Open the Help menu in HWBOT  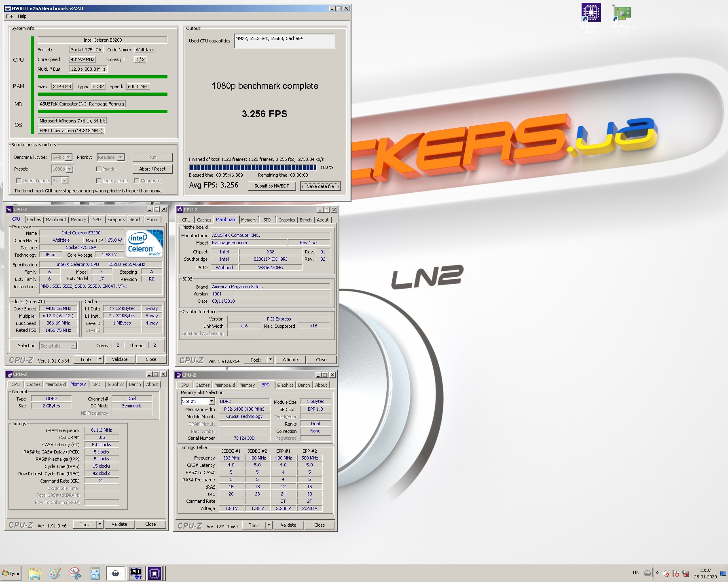22,16
